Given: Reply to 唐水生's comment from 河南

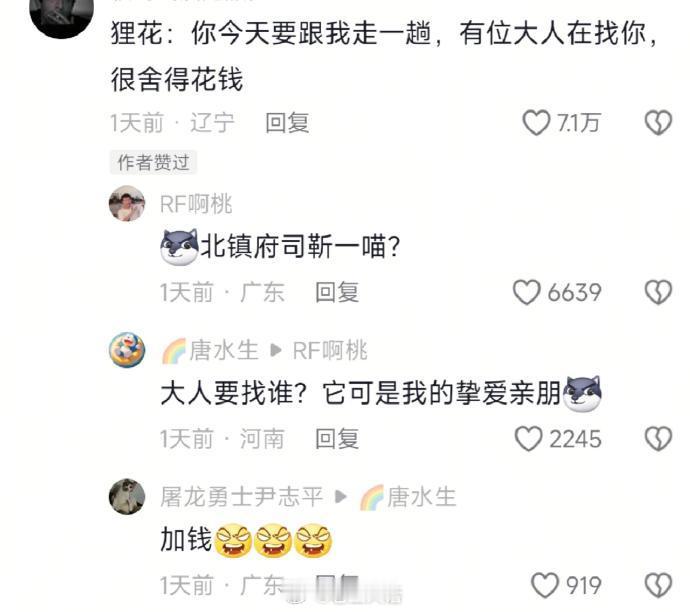Looking at the screenshot, I should pyautogui.click(x=338, y=439).
